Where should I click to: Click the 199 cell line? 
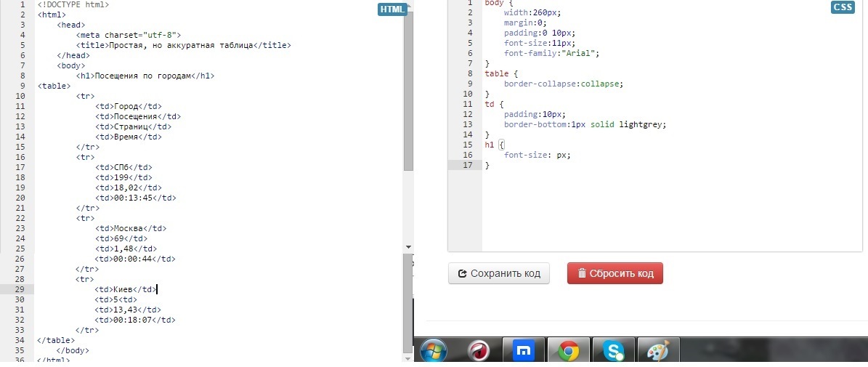123,178
